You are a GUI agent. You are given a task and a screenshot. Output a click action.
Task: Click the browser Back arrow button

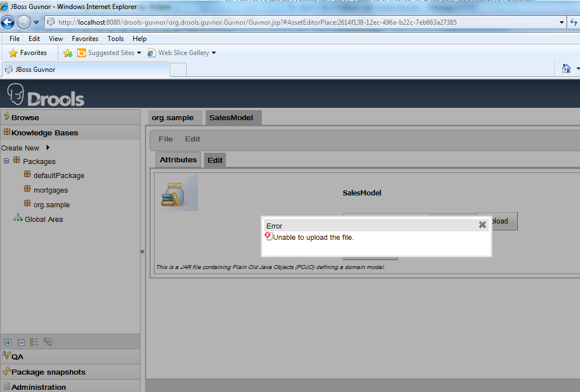[8, 22]
